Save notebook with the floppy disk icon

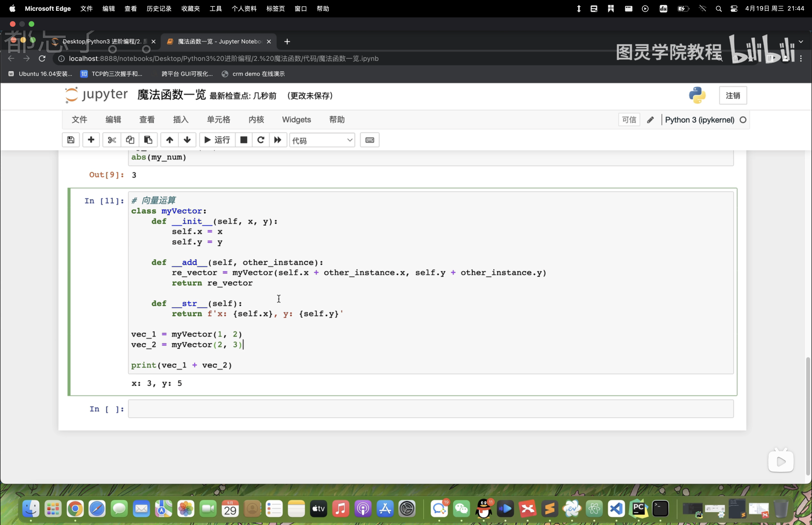tap(70, 140)
